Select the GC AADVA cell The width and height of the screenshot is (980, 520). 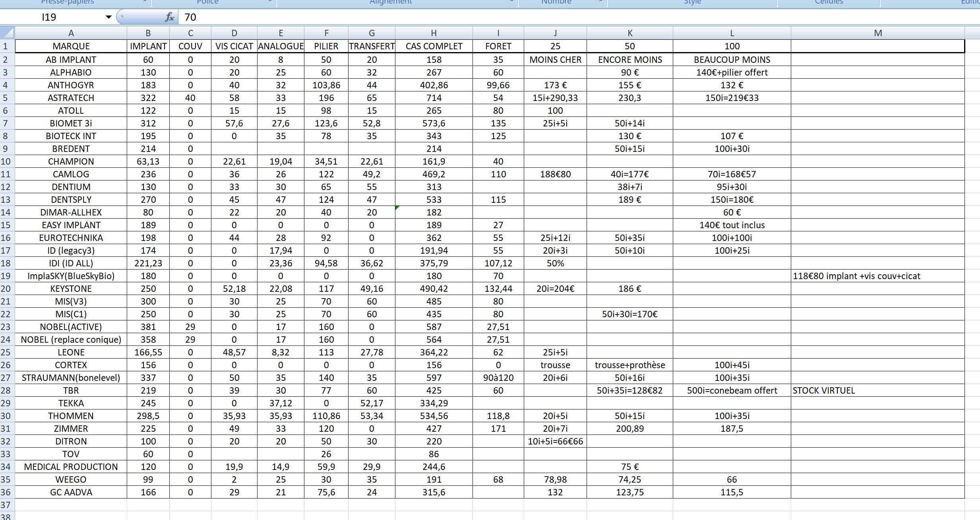coord(71,492)
